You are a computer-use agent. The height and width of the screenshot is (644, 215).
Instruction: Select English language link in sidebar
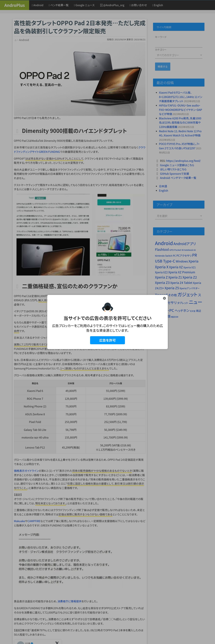[163, 190]
